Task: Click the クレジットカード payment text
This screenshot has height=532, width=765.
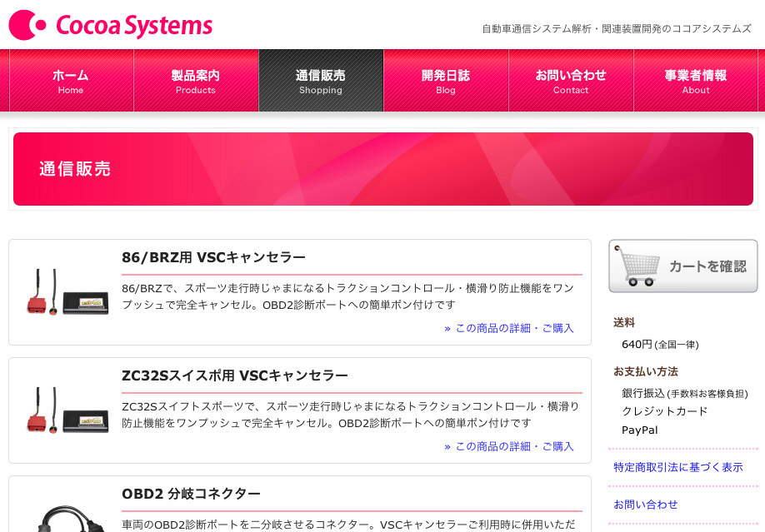Action: click(664, 411)
